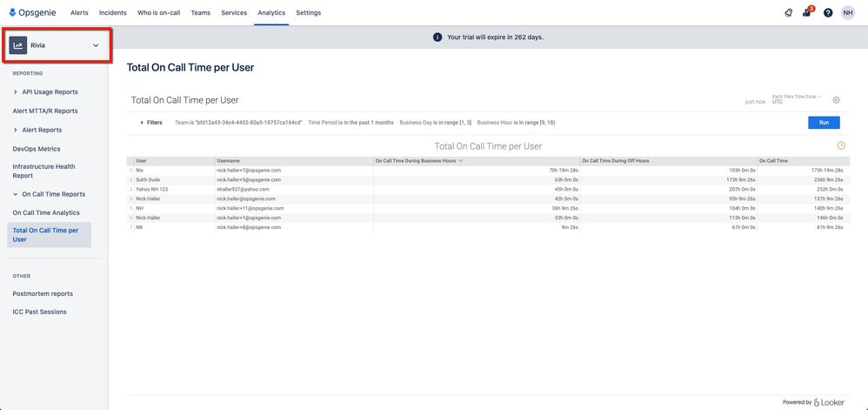Click the user cell 'N8'
The image size is (868, 410).
point(138,227)
